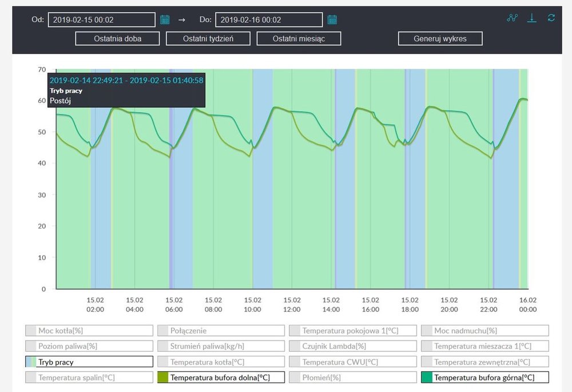Image resolution: width=572 pixels, height=392 pixels.
Task: Show the Poziom paliwa[%] series
Action: 89,346
